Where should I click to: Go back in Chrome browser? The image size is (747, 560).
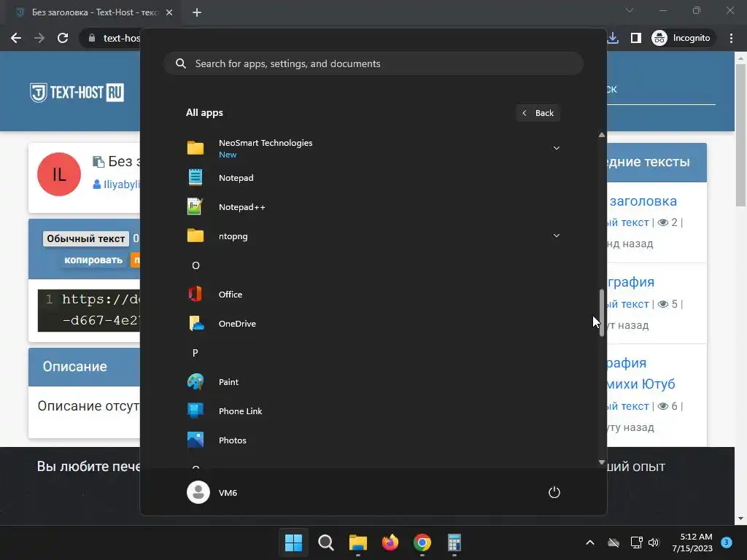[x=16, y=38]
